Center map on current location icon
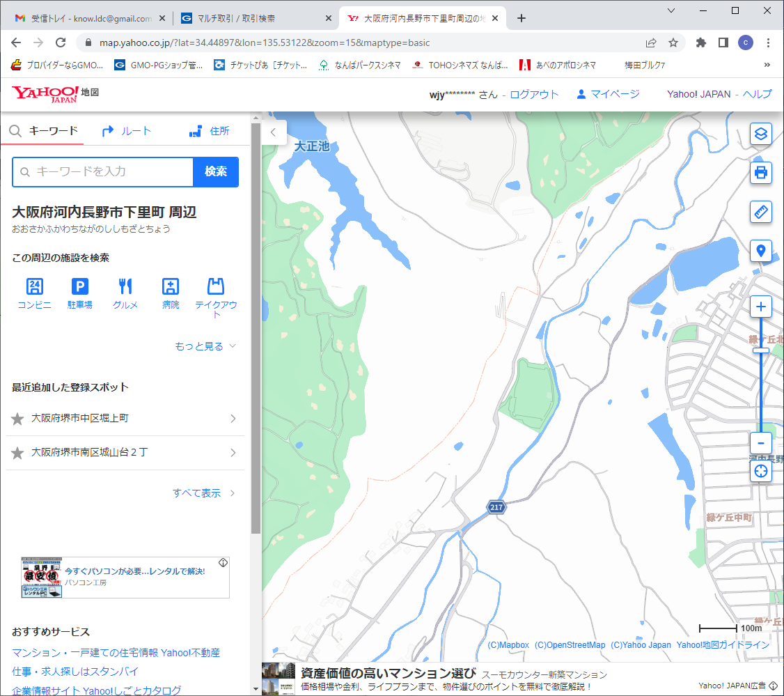The height and width of the screenshot is (696, 784). pyautogui.click(x=761, y=471)
